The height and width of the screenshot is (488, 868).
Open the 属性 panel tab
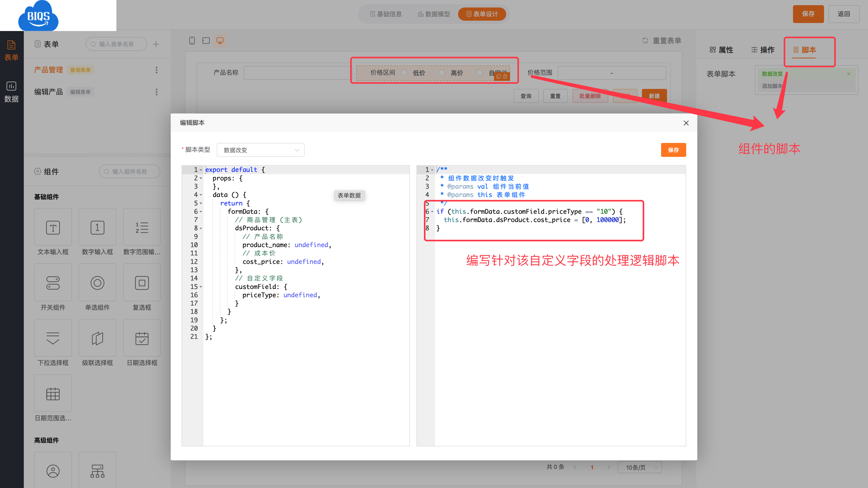click(721, 50)
